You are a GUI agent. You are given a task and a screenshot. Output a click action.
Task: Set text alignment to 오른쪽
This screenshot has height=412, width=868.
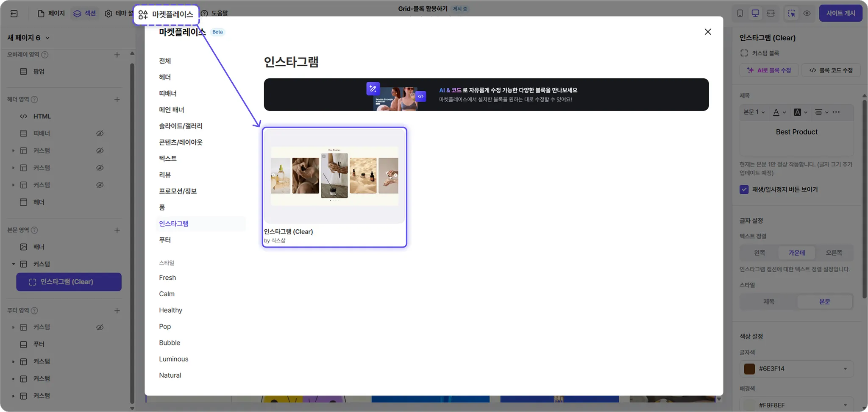click(x=834, y=253)
